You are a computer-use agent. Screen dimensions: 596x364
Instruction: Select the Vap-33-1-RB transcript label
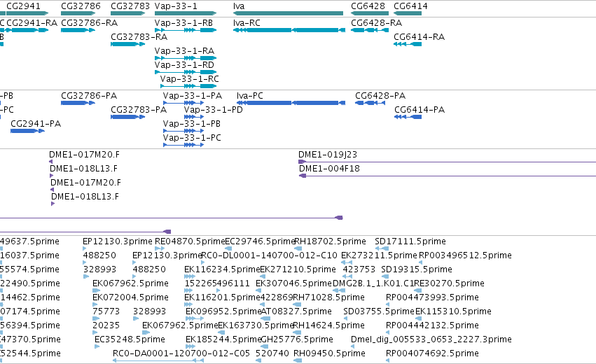tap(183, 23)
